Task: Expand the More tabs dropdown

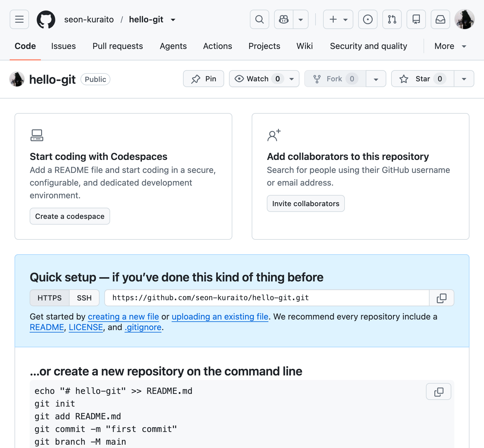Action: pyautogui.click(x=450, y=46)
